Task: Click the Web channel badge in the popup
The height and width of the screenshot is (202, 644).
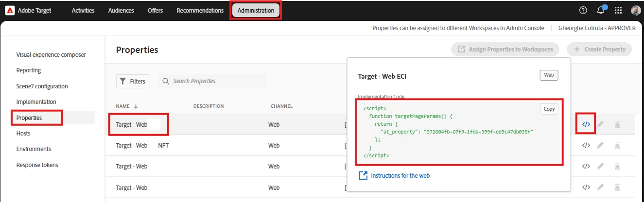Action: coord(549,75)
